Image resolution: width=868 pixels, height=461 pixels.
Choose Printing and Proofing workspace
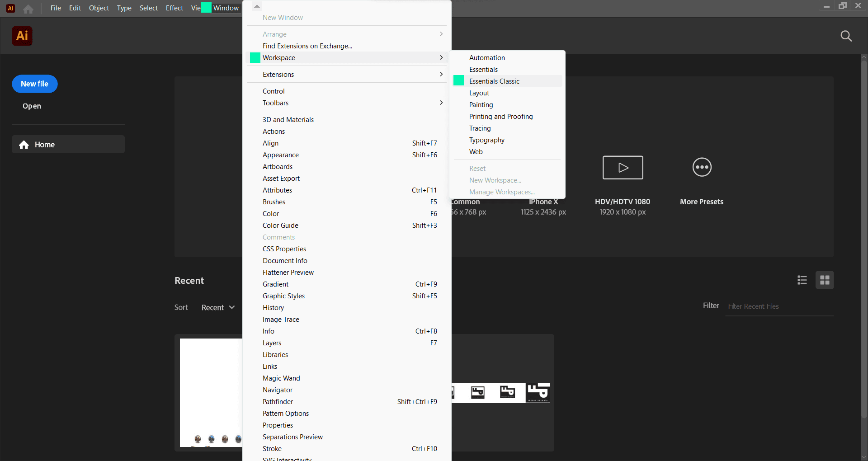[507, 116]
